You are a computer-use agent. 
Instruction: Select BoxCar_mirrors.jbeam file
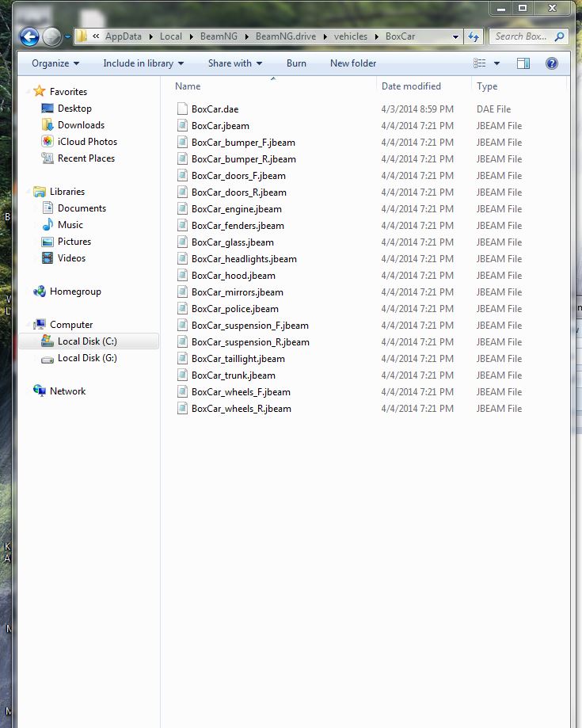coord(238,292)
